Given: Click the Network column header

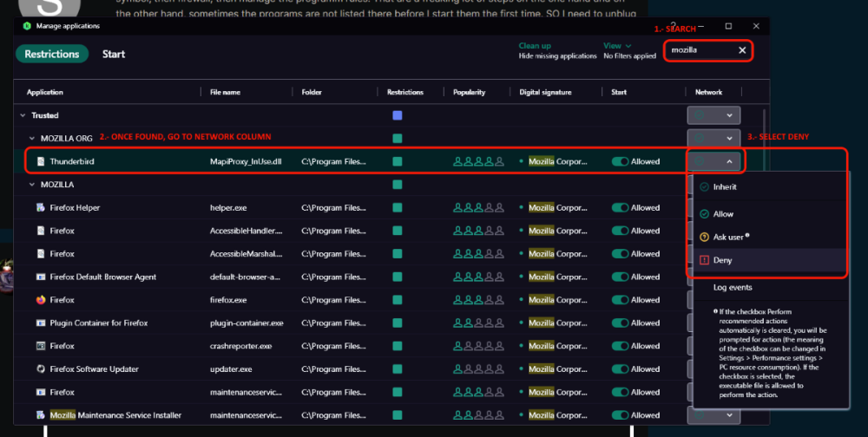Looking at the screenshot, I should (708, 93).
